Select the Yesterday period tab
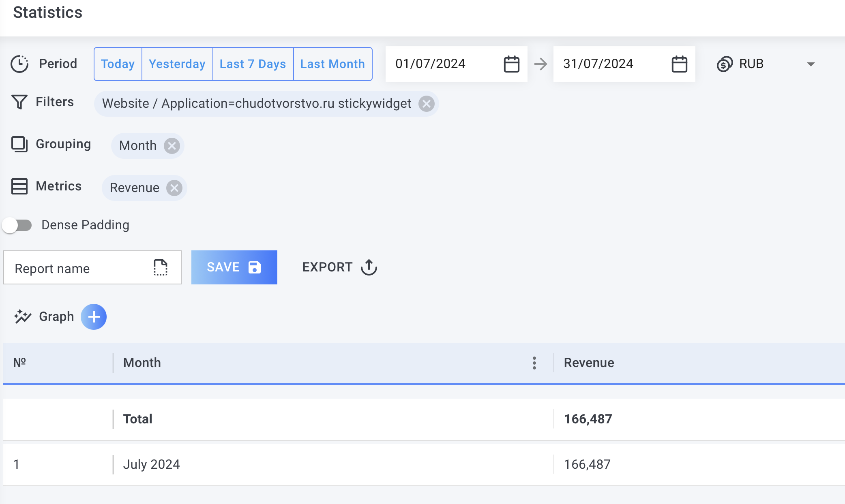 pyautogui.click(x=177, y=64)
